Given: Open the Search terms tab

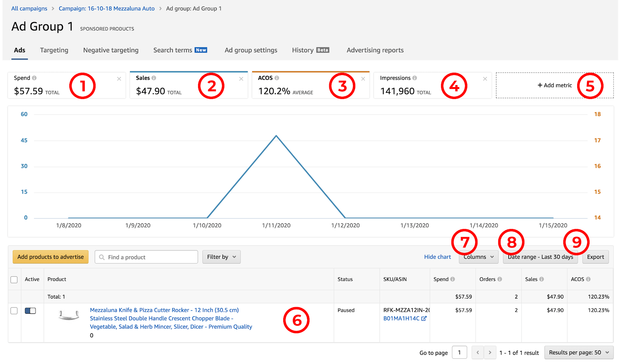Looking at the screenshot, I should coord(180,50).
